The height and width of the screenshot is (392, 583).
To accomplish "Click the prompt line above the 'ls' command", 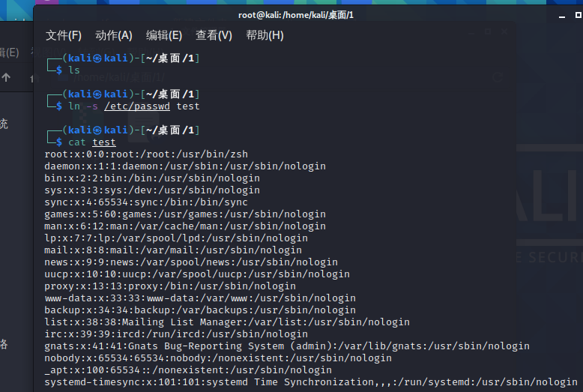I will pos(124,58).
